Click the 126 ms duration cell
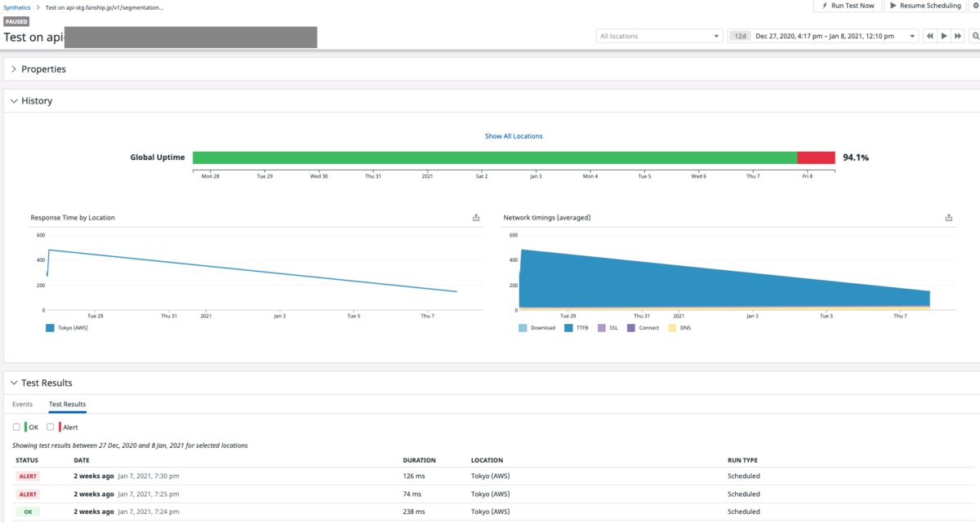This screenshot has width=980, height=523. 412,476
